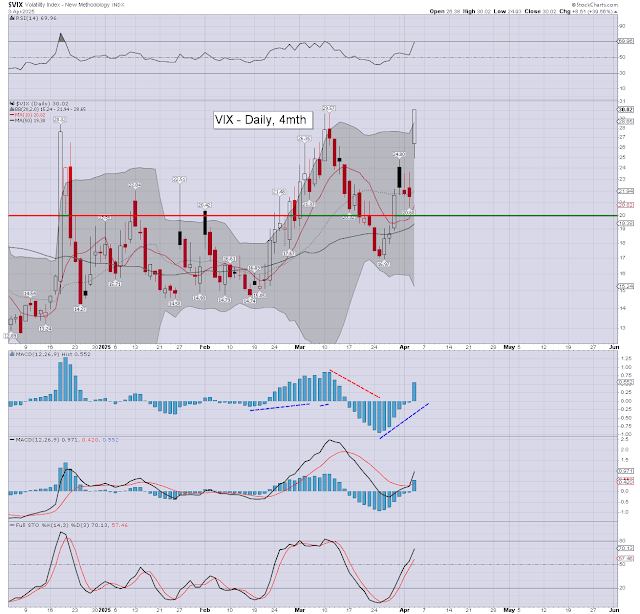Select the RSI(14) 69.96 indicator label

(33, 18)
